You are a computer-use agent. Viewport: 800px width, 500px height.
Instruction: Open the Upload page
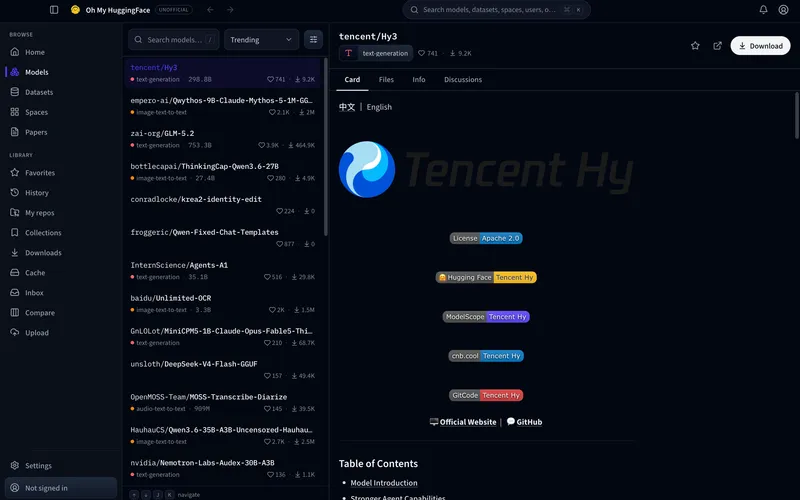61,332
